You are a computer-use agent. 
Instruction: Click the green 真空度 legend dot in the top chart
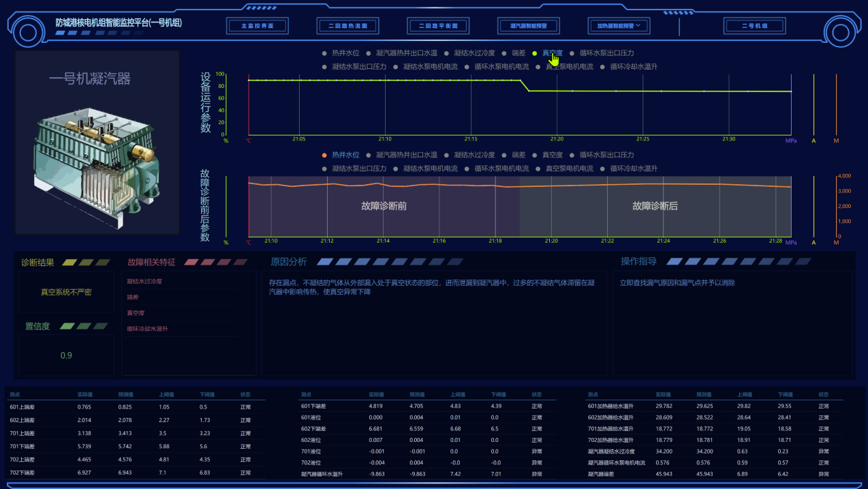click(x=535, y=53)
